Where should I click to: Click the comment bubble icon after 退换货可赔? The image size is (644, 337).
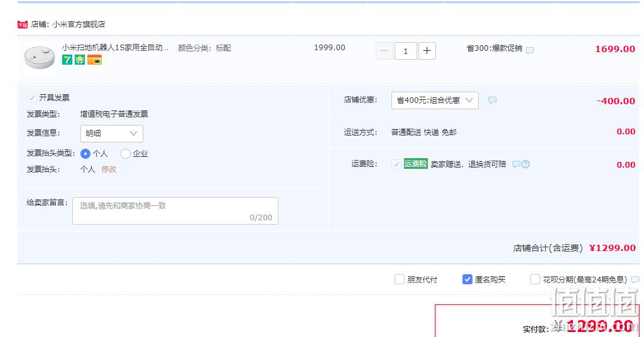coord(516,164)
